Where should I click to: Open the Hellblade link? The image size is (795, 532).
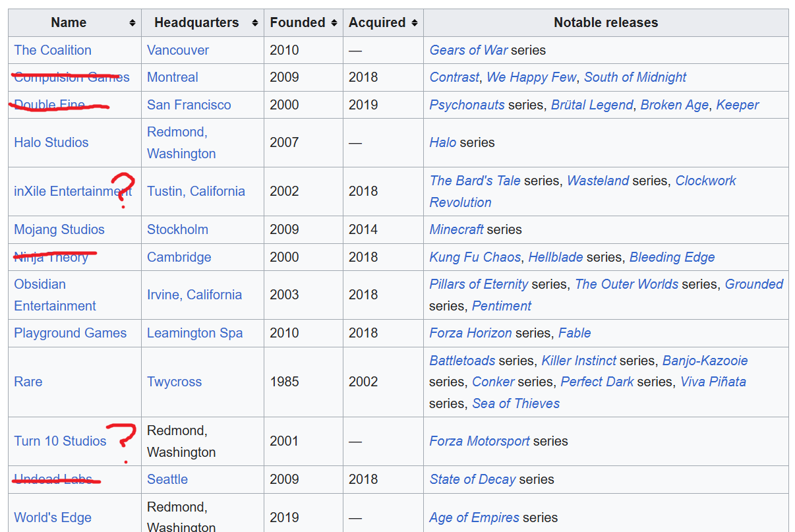click(556, 257)
